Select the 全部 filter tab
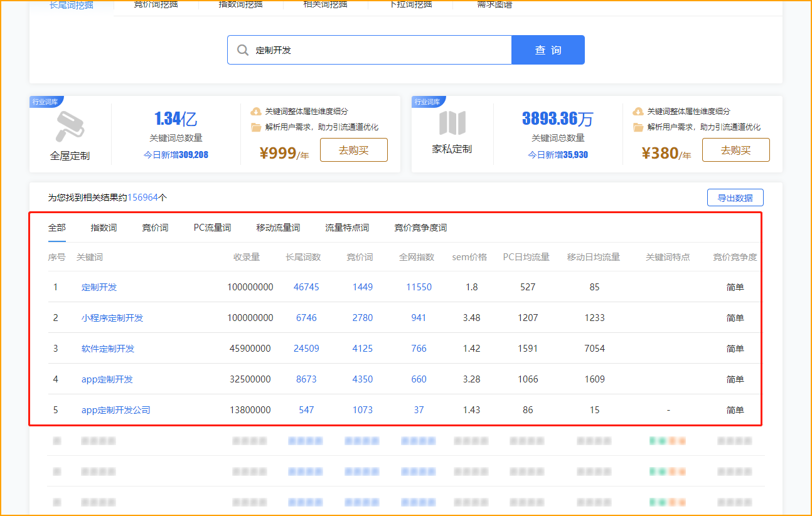 click(57, 228)
